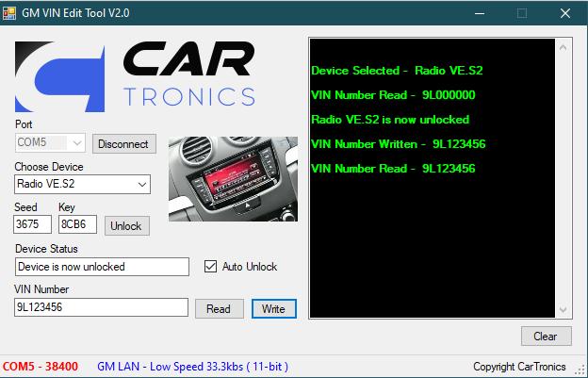Click the 'Choose Device' label

(49, 167)
